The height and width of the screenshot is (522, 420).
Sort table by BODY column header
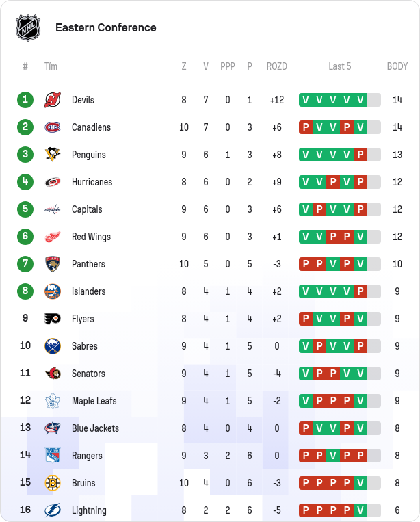(x=397, y=66)
